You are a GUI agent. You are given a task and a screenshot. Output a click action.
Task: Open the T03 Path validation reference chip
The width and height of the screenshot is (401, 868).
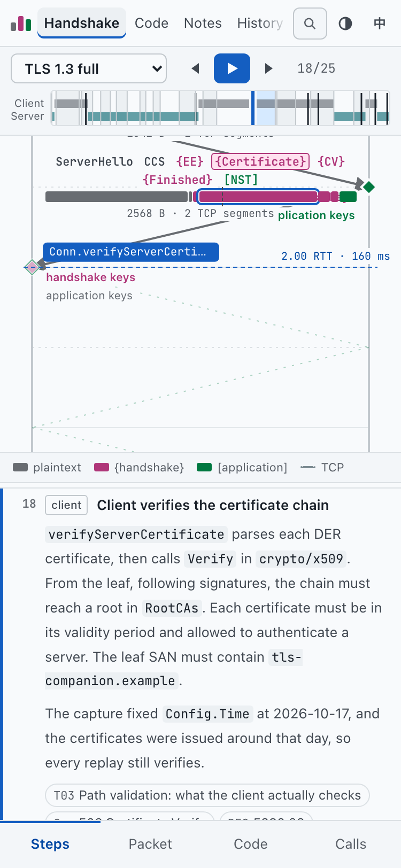(x=207, y=795)
